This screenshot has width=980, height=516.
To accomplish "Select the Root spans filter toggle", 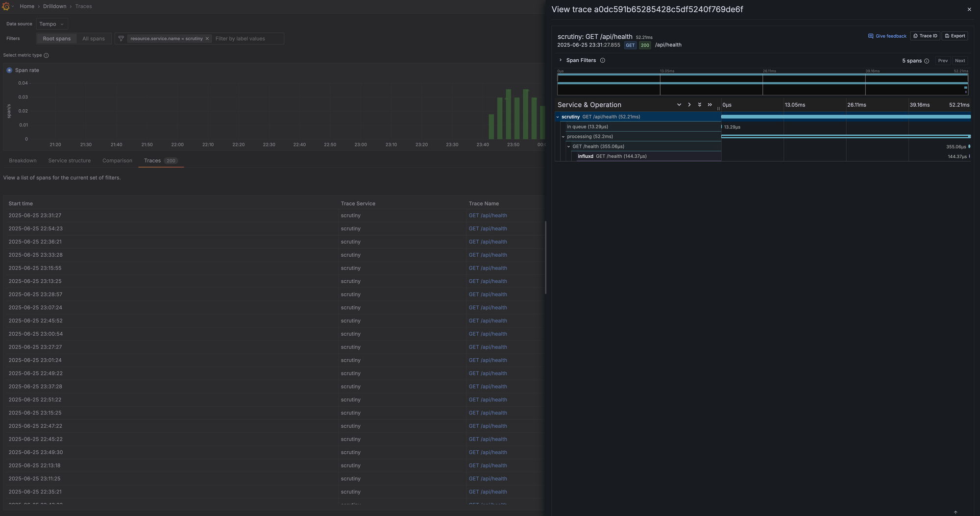I will (x=57, y=39).
